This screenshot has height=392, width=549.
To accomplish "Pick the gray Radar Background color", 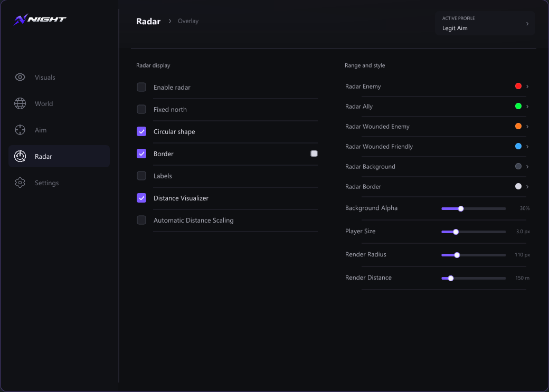I will 518,166.
